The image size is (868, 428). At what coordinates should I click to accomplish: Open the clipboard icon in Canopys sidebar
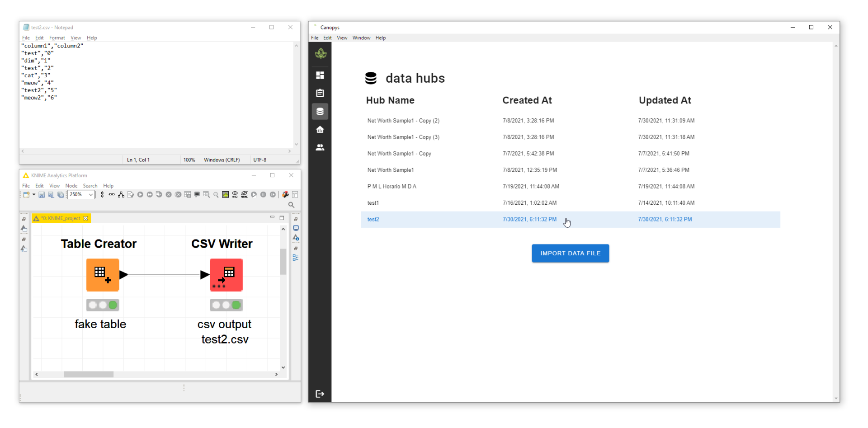click(x=320, y=93)
